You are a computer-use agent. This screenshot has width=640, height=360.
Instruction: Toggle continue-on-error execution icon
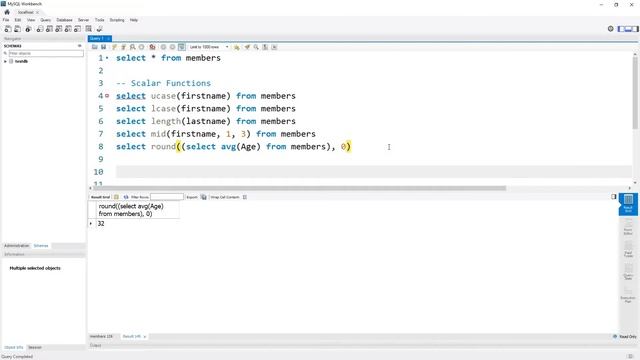[x=152, y=47]
